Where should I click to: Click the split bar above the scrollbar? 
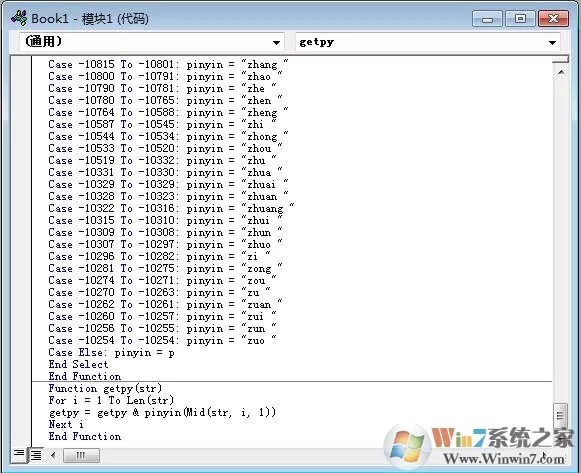[561, 60]
